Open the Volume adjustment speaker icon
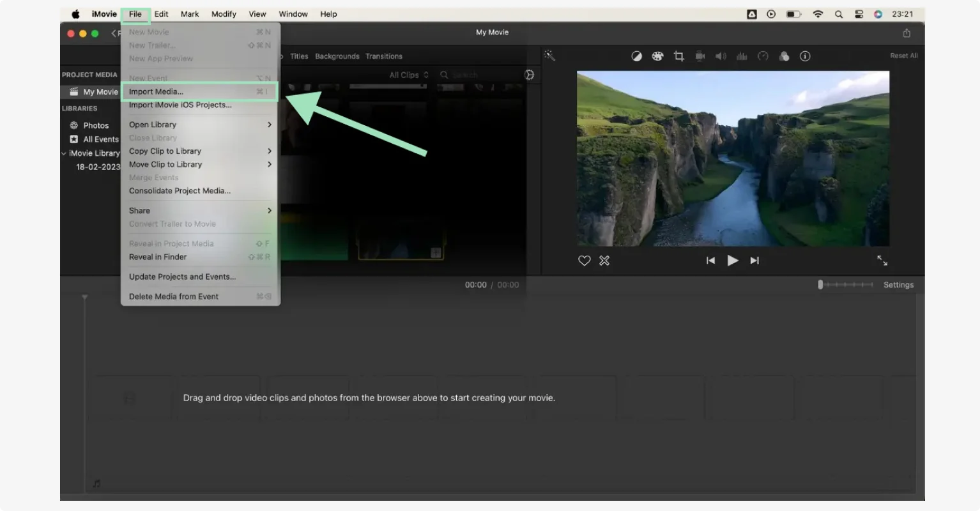 click(721, 56)
